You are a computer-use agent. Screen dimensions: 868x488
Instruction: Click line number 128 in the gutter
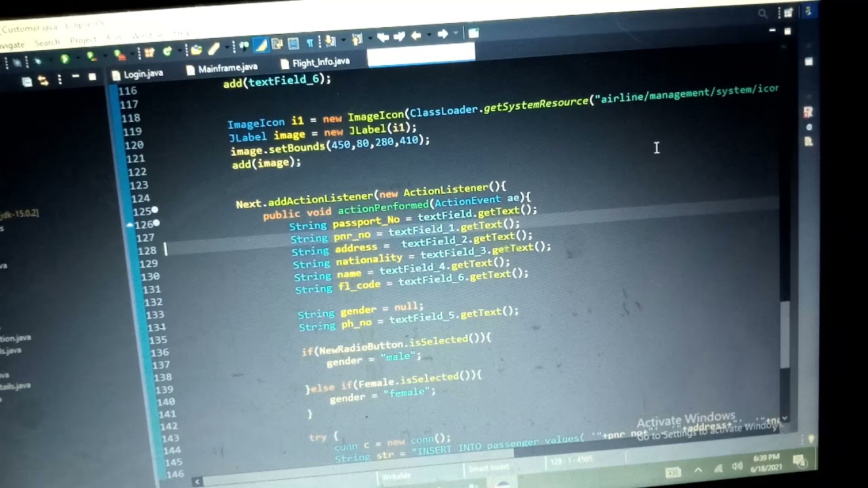pyautogui.click(x=146, y=251)
